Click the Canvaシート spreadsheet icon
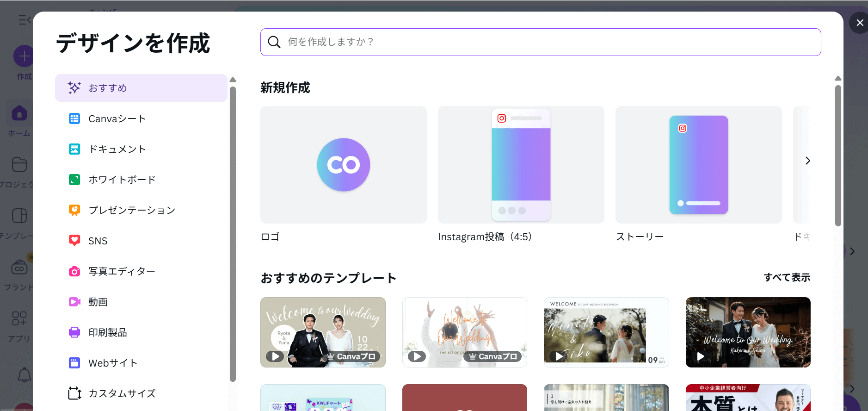The image size is (868, 411). (x=74, y=118)
